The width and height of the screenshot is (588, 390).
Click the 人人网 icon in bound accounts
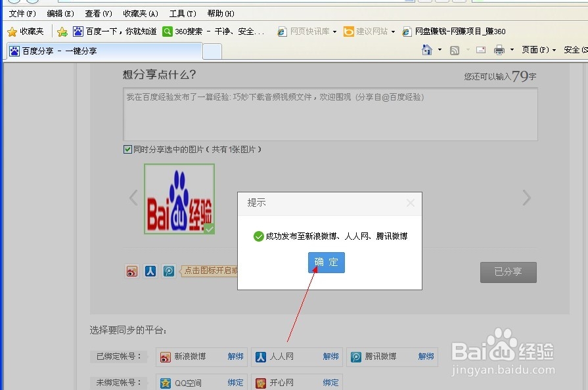[261, 357]
